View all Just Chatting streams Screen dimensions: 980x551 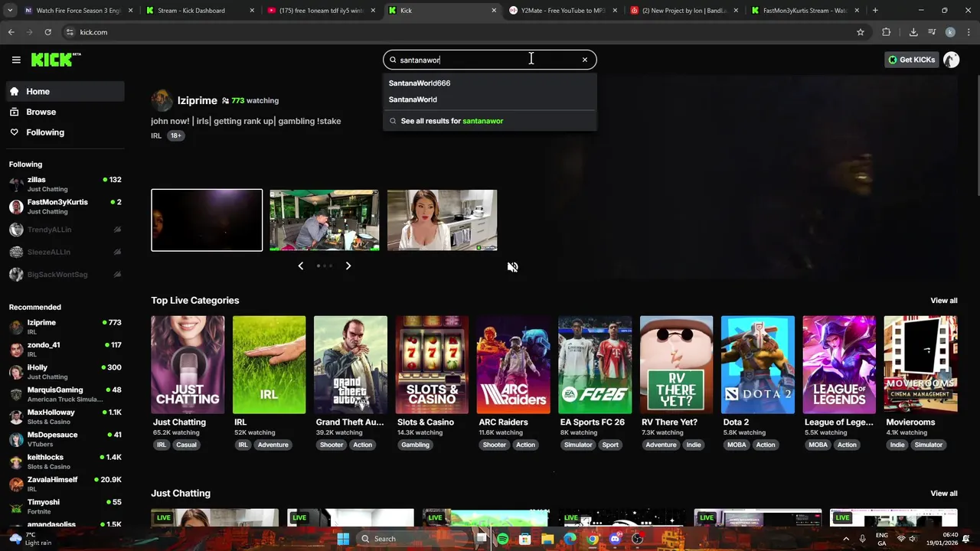click(943, 494)
